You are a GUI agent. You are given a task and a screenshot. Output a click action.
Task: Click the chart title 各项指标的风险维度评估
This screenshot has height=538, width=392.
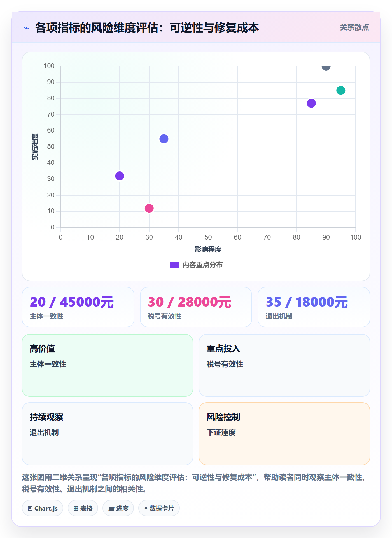pyautogui.click(x=147, y=28)
